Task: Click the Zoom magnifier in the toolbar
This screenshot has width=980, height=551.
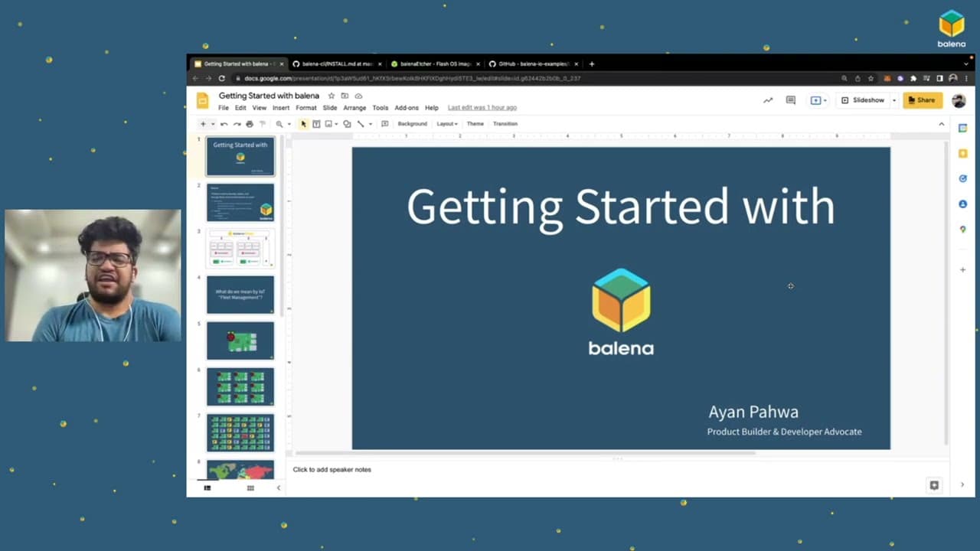Action: pos(279,124)
